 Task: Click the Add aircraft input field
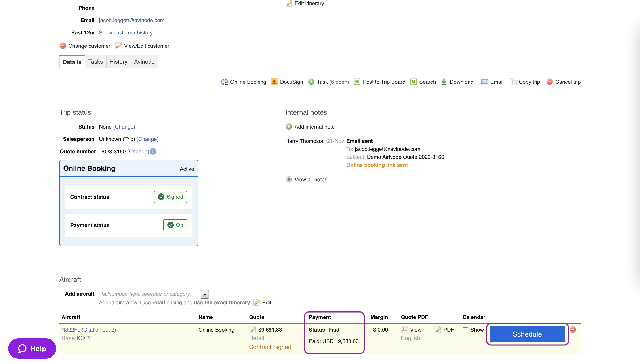[148, 294]
